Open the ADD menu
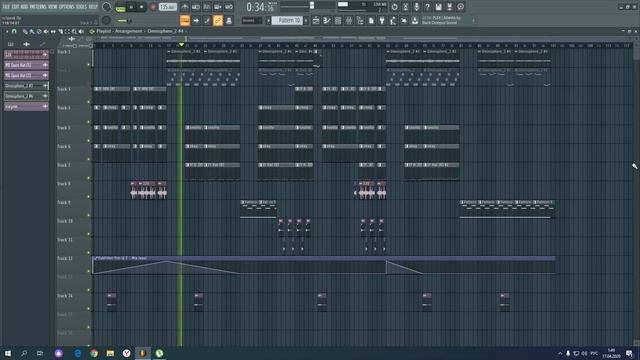The height and width of the screenshot is (360, 640). 24,7
